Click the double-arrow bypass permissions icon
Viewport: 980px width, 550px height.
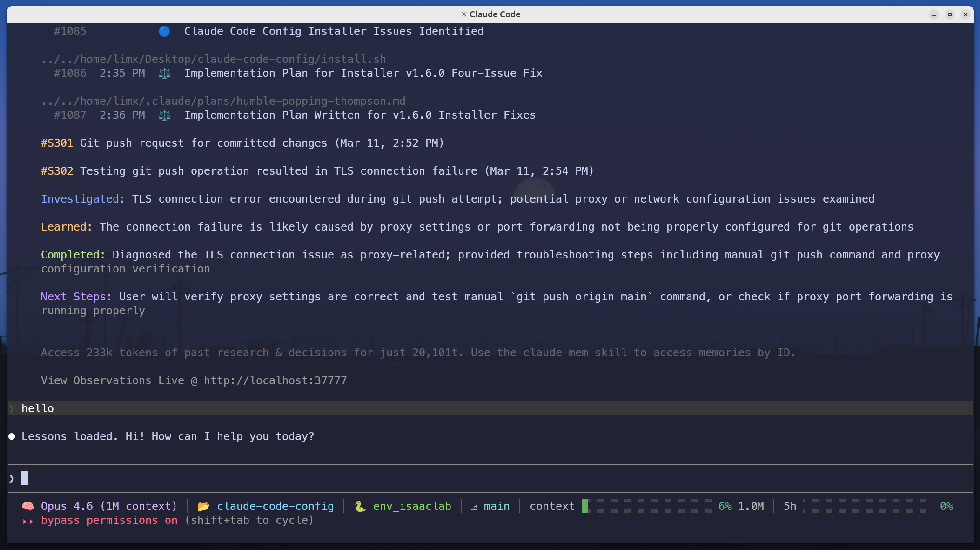pos(28,521)
